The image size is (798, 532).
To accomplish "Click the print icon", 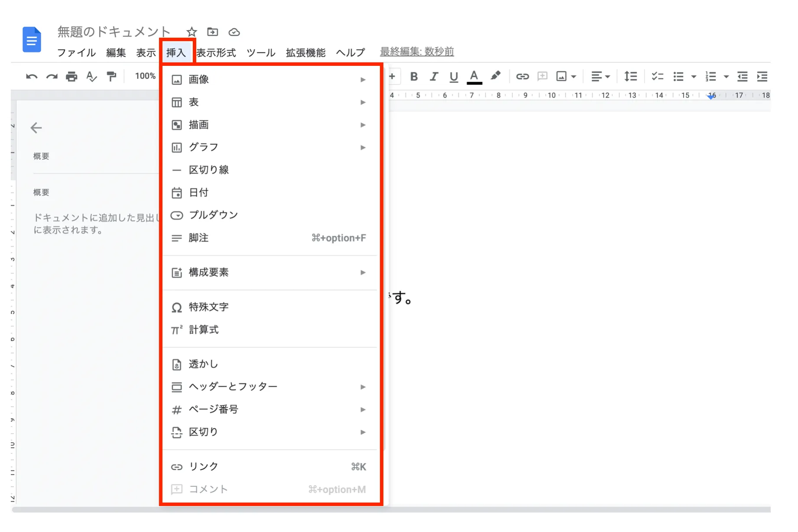I will [71, 77].
